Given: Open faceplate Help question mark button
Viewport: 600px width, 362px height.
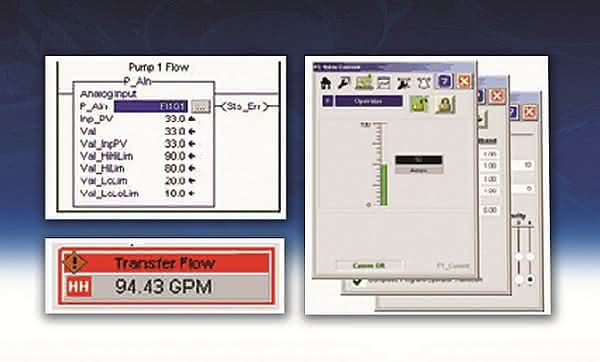Looking at the screenshot, I should 444,82.
